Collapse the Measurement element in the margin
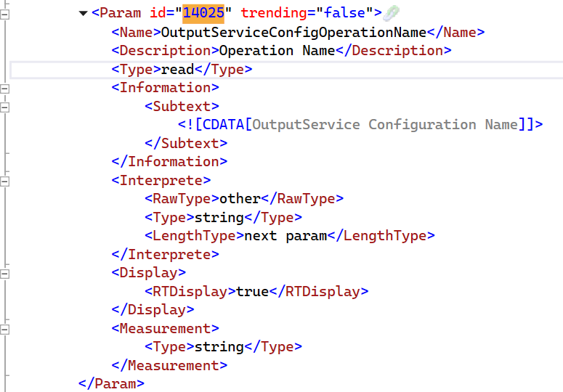The width and height of the screenshot is (563, 392). tap(4, 330)
